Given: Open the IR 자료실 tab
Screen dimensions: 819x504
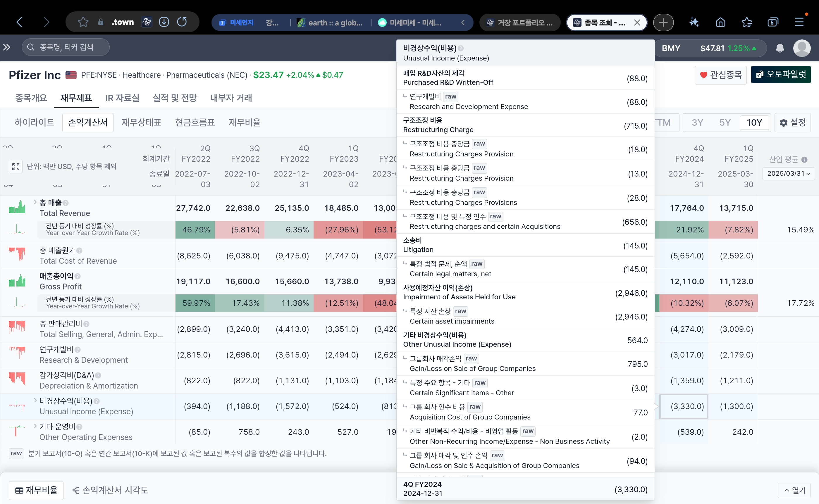Looking at the screenshot, I should tap(122, 98).
